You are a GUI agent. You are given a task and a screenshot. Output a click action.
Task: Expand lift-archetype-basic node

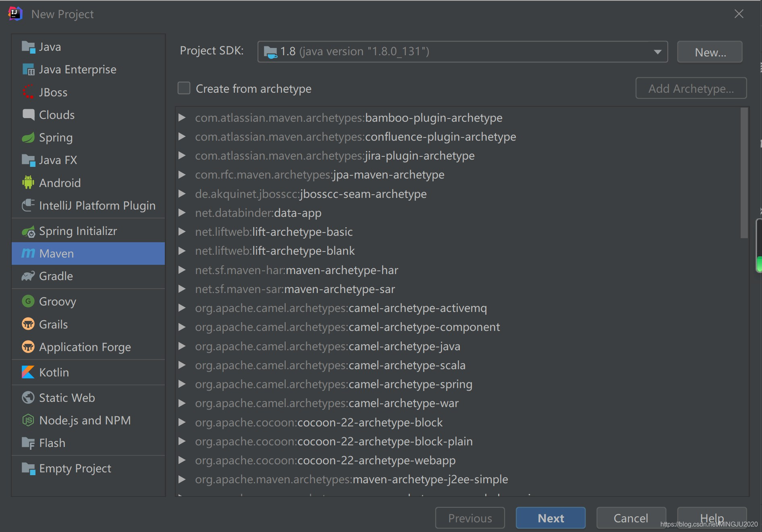[182, 232]
